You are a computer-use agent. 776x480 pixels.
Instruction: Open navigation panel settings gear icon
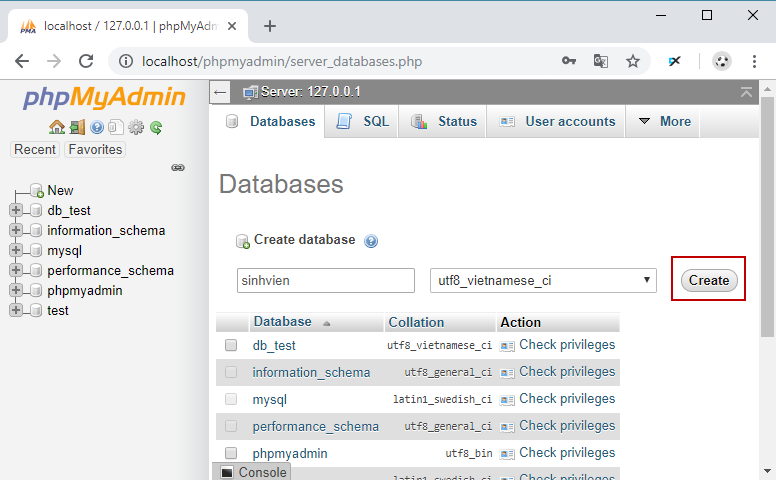136,128
